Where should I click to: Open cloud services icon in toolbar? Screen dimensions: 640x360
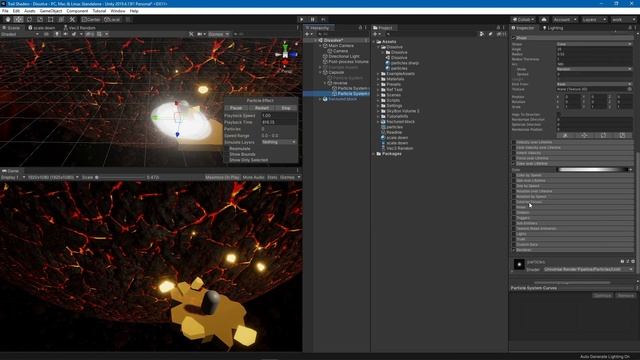pos(544,19)
